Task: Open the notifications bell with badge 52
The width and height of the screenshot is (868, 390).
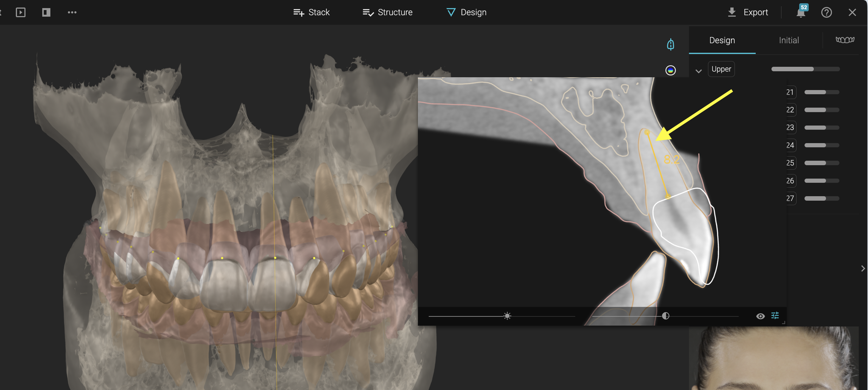Action: (x=801, y=13)
